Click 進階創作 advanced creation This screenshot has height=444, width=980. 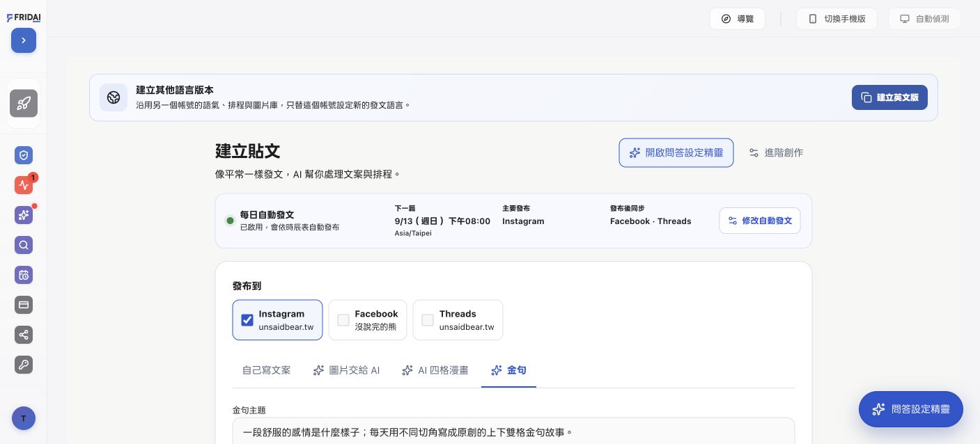776,152
